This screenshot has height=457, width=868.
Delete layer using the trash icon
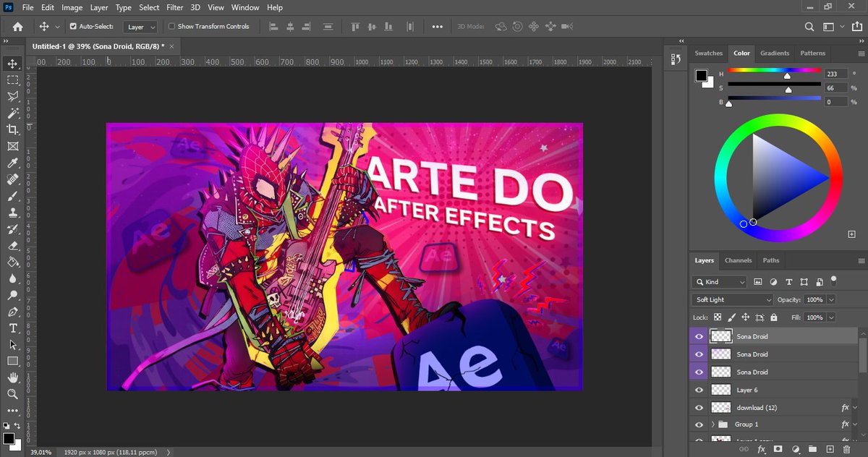pos(846,449)
